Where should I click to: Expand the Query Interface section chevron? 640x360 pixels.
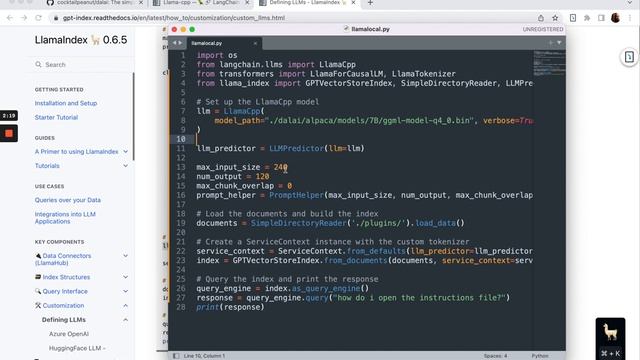point(126,291)
